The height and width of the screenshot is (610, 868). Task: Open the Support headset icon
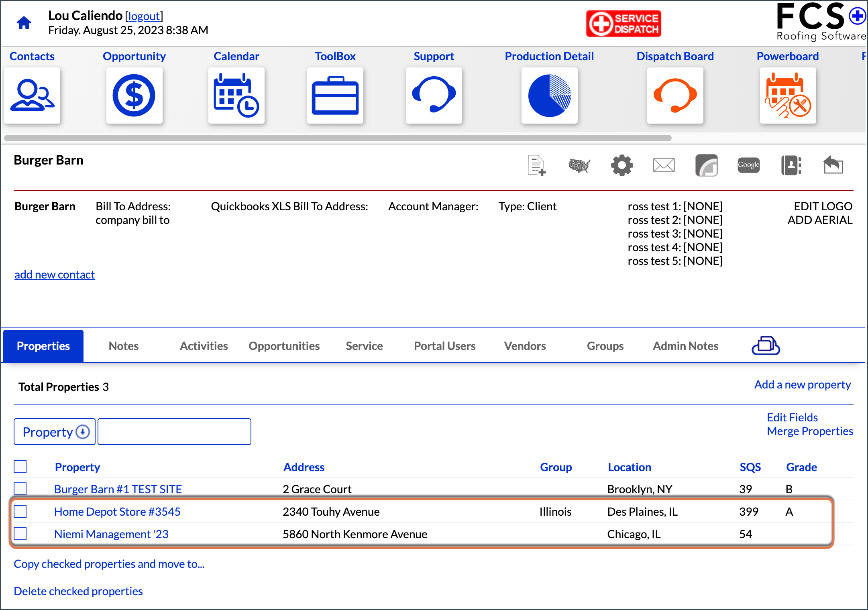[434, 96]
